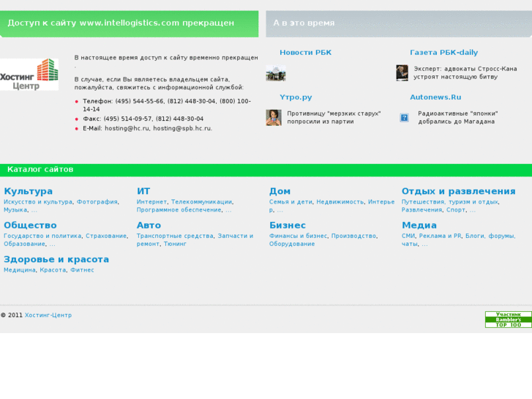Open the Бизнес catalog category
The image size is (532, 399).
pos(288,225)
